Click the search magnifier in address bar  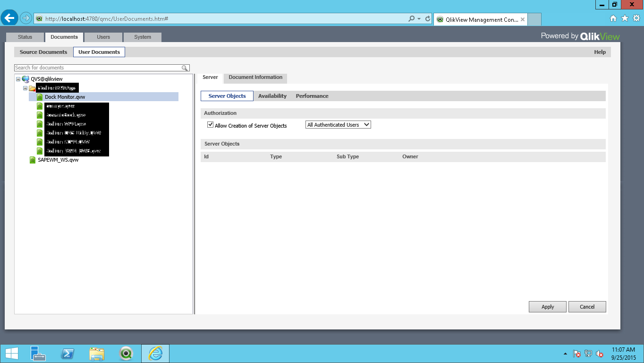coord(412,19)
